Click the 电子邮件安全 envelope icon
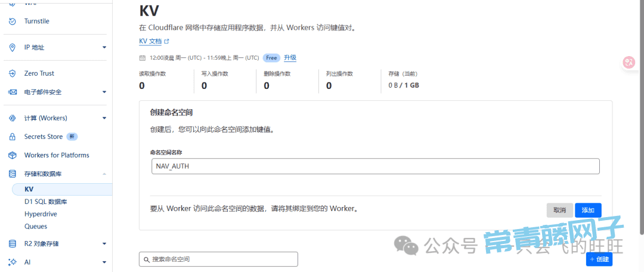This screenshot has height=272, width=644. [13, 92]
